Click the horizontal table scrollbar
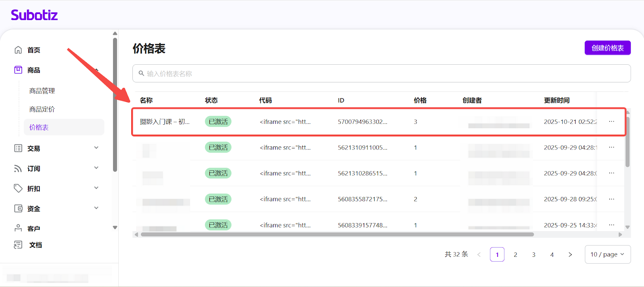 click(337, 234)
